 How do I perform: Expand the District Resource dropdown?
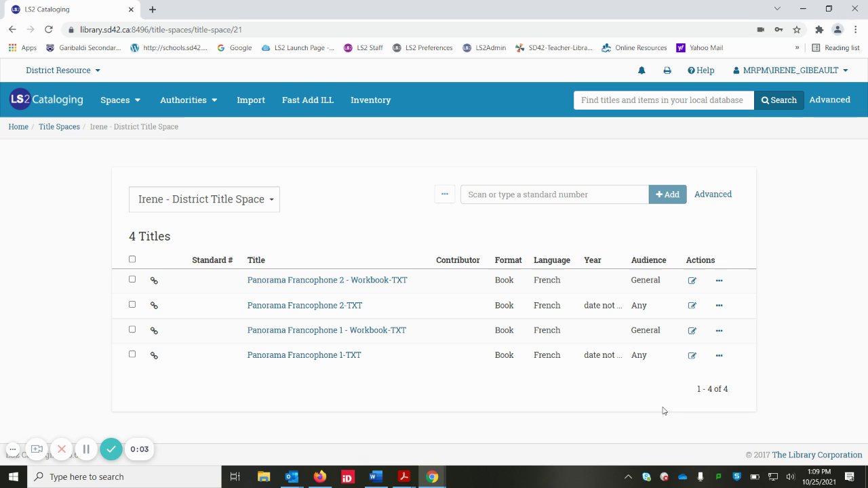click(x=63, y=70)
